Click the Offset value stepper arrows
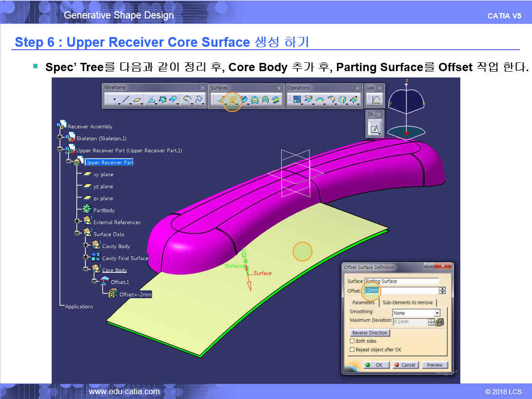 coord(442,290)
